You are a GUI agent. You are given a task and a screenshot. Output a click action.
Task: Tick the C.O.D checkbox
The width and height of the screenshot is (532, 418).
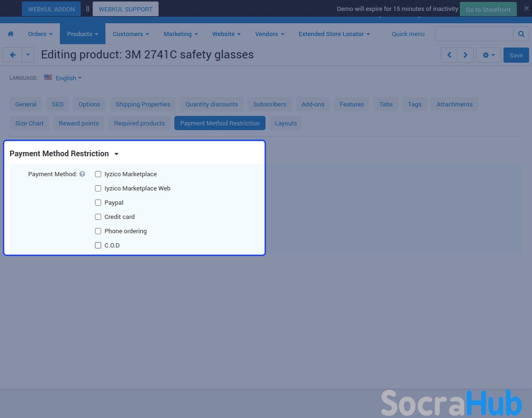(x=98, y=246)
